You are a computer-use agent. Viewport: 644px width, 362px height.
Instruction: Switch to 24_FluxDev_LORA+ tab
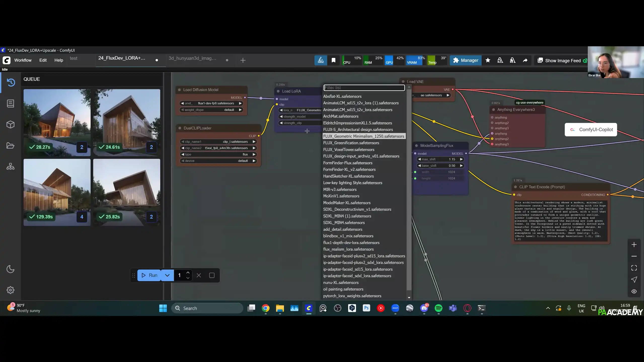coord(122,58)
